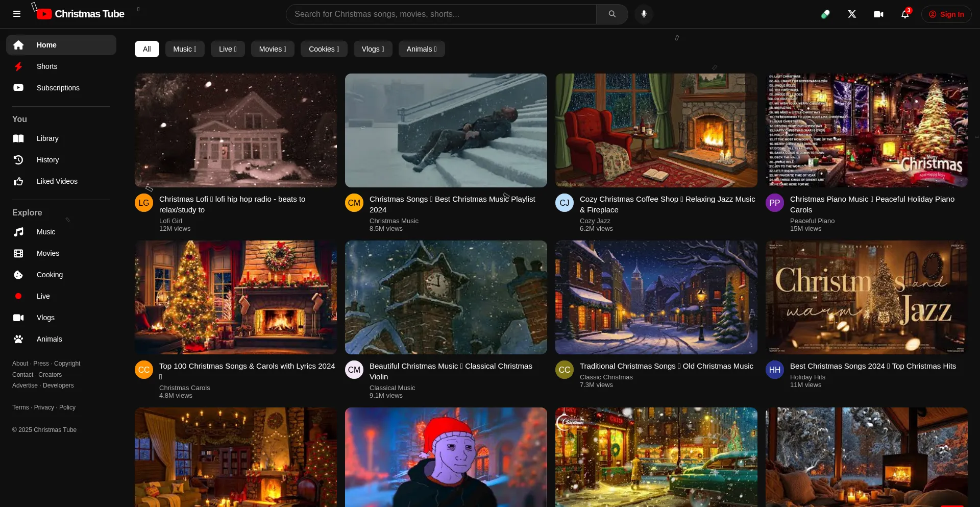This screenshot has height=507, width=980.
Task: Activate voice search microphone icon
Action: tap(644, 14)
